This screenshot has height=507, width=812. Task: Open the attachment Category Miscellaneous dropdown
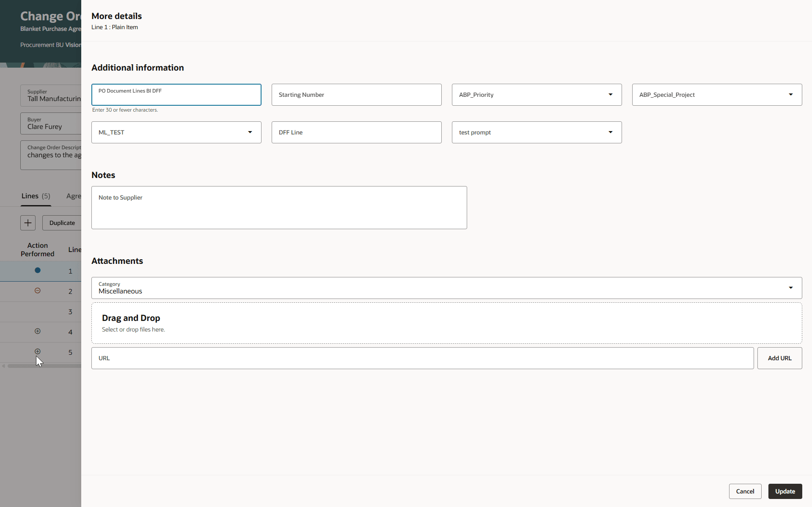pyautogui.click(x=446, y=288)
